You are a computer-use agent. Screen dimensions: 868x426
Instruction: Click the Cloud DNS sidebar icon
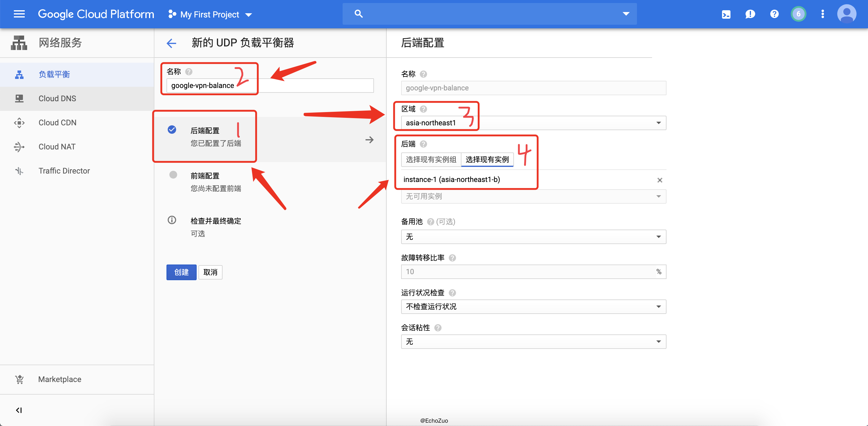pos(19,99)
